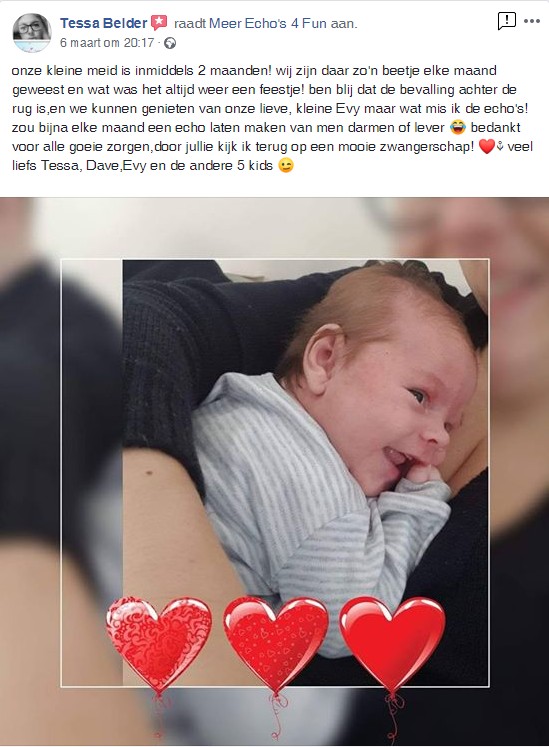
Task: Click the laughing tears emoji after 'lever'
Action: pos(458,128)
